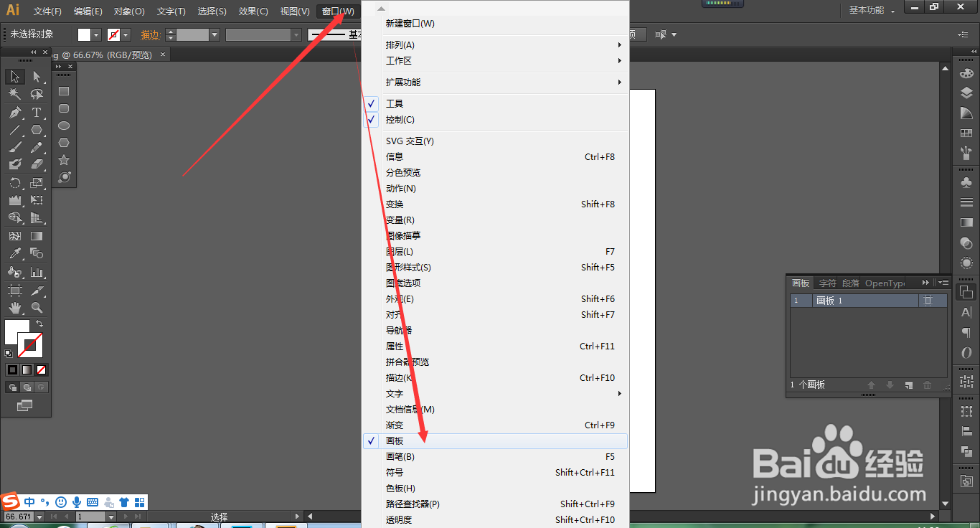
Task: Select the Direct Selection (white arrow) tool
Action: click(x=37, y=77)
